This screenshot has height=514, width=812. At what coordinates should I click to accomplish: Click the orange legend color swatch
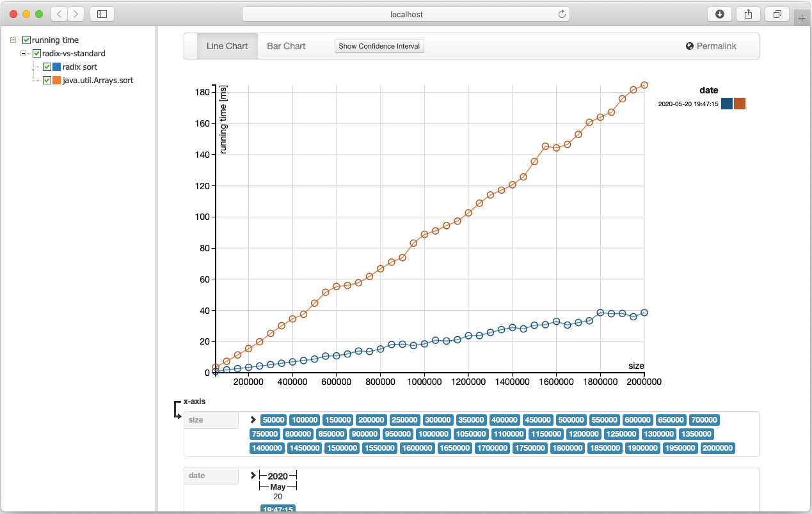pyautogui.click(x=740, y=104)
